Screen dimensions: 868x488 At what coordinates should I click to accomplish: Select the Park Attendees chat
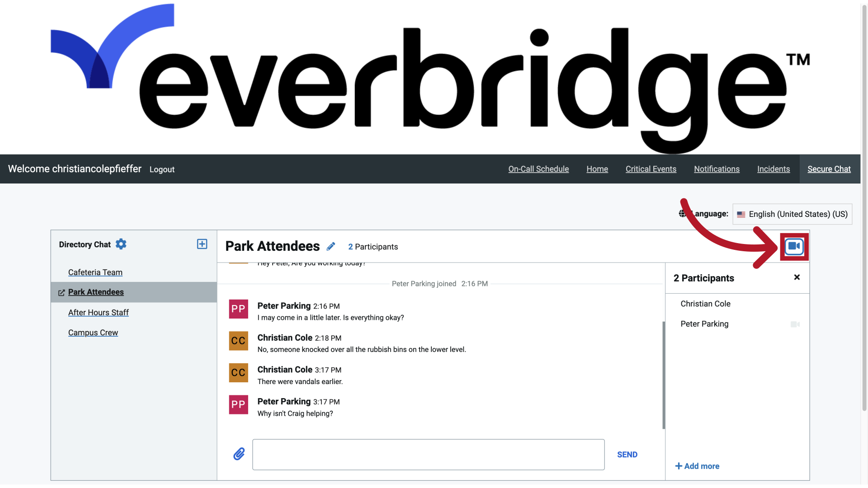[96, 292]
